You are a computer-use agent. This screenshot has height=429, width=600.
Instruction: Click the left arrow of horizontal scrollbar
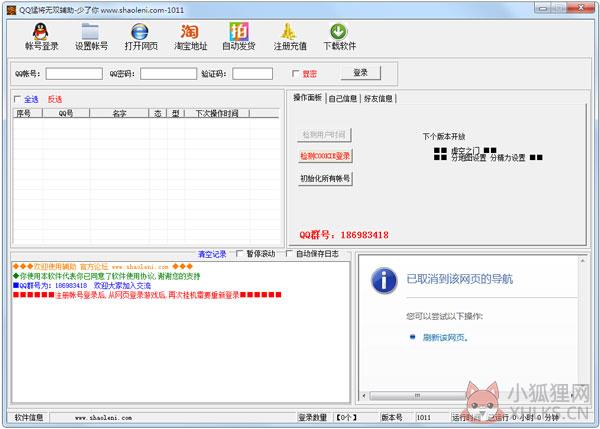coord(364,396)
